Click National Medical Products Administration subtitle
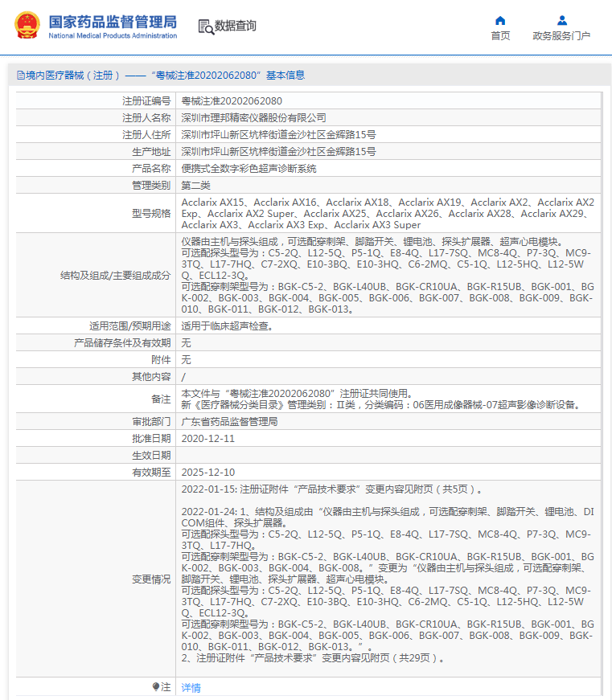The height and width of the screenshot is (700, 612). coord(113,35)
